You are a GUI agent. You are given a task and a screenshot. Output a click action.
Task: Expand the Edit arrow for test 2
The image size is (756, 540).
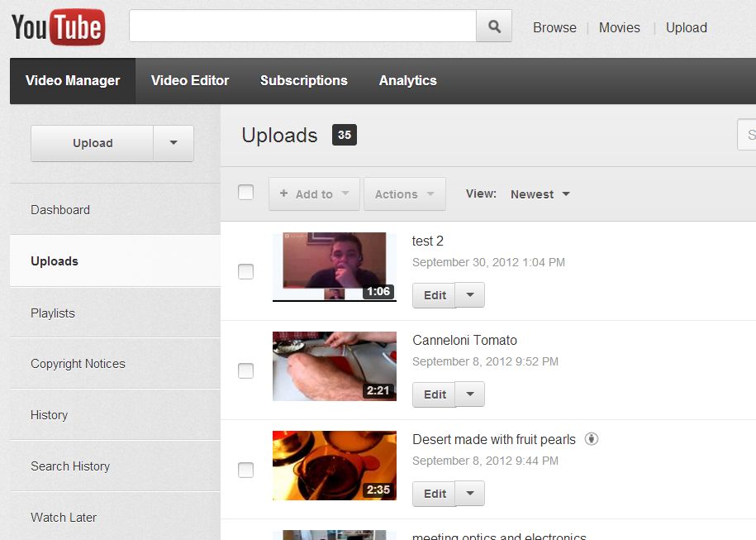tap(470, 295)
